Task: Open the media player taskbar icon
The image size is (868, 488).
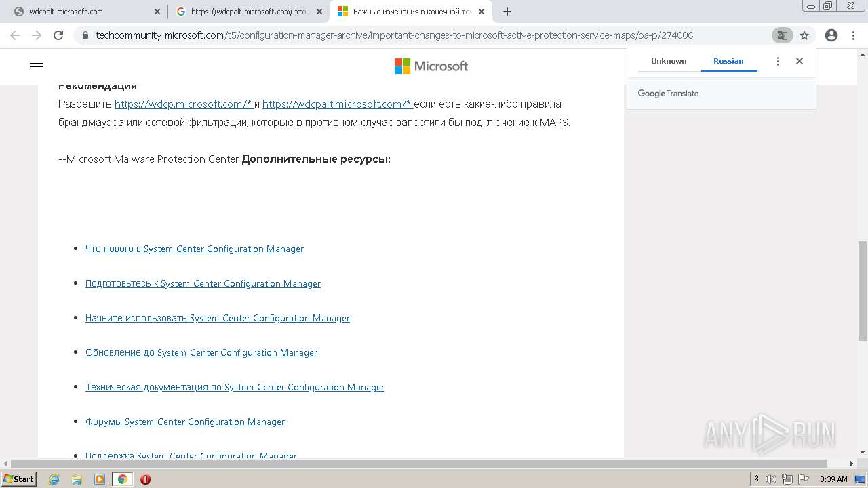Action: click(x=100, y=479)
